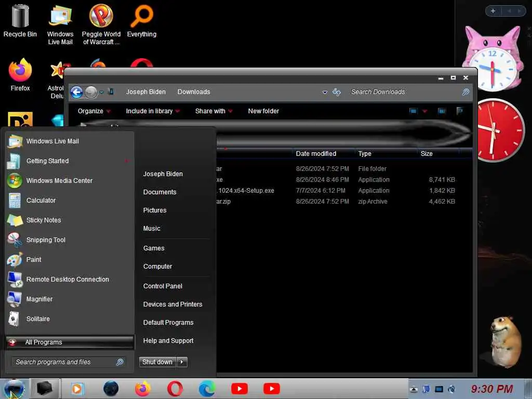Open the shut down options arrow

[x=182, y=362]
